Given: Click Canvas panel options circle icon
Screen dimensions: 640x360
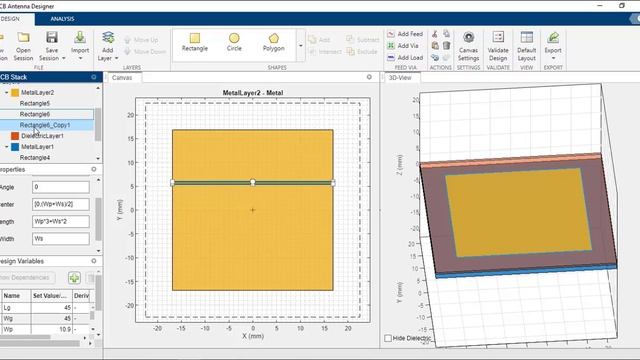Looking at the screenshot, I should click(369, 77).
